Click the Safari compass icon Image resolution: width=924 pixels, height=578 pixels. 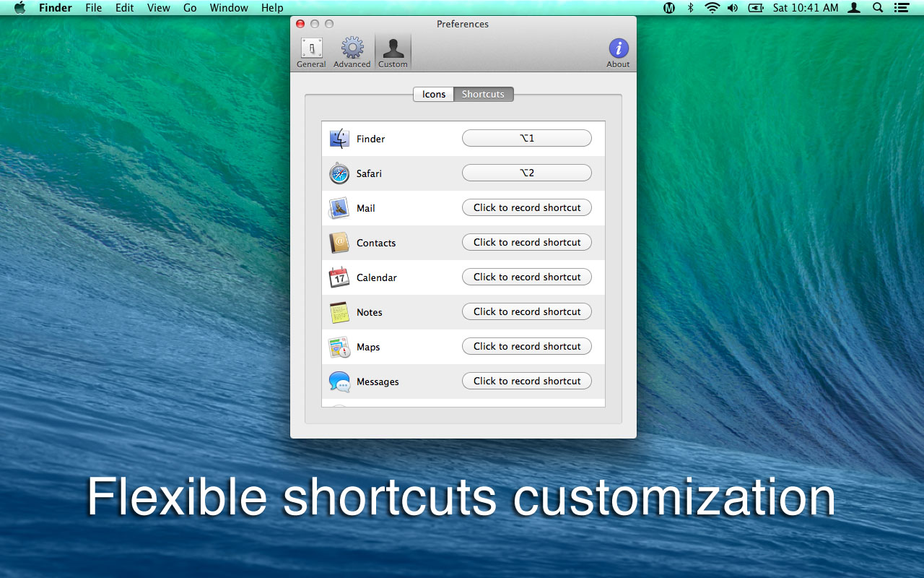[x=339, y=173]
